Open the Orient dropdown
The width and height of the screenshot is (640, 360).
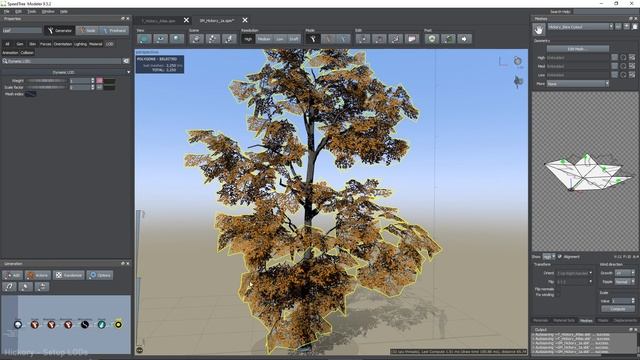click(x=574, y=273)
